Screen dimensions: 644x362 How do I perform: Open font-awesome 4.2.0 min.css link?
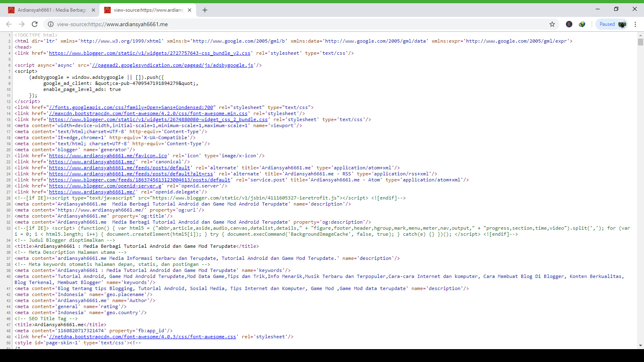coord(148,113)
